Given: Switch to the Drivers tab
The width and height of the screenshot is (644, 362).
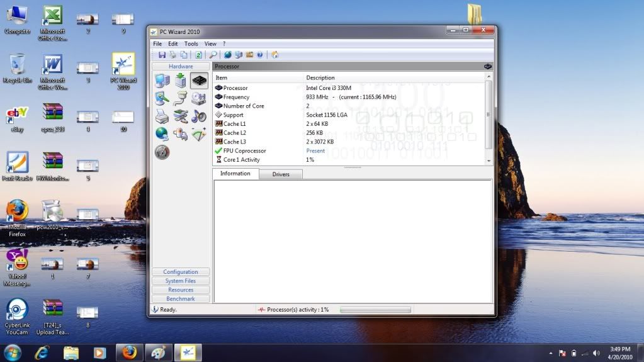Looking at the screenshot, I should [x=281, y=174].
